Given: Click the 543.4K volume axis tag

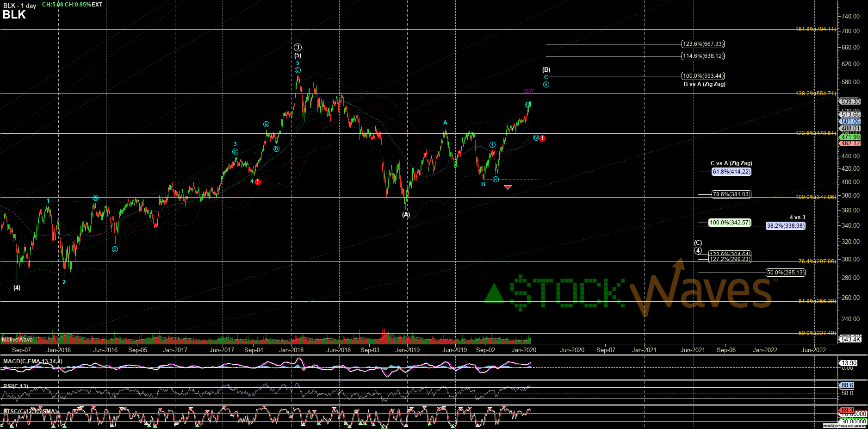Looking at the screenshot, I should click(x=850, y=339).
